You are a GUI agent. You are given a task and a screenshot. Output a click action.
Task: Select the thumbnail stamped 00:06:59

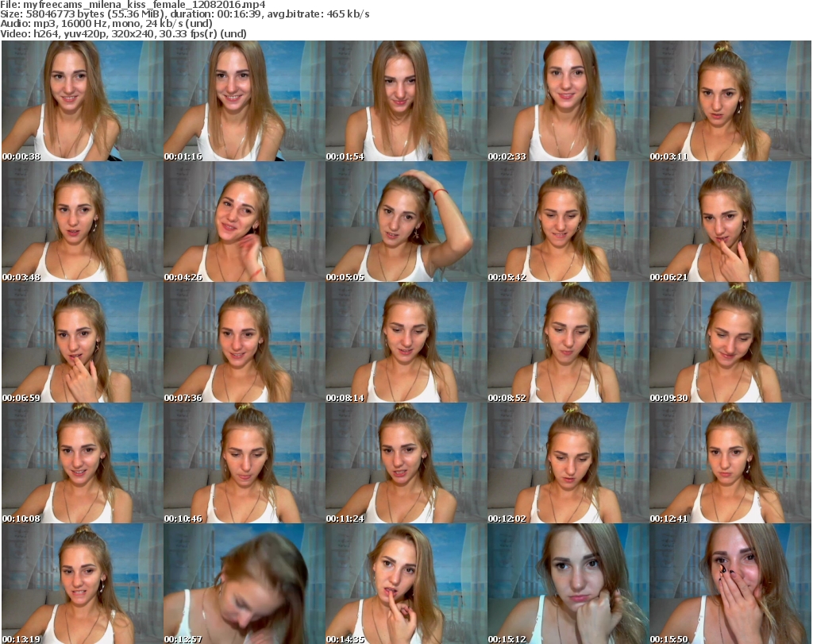click(83, 342)
